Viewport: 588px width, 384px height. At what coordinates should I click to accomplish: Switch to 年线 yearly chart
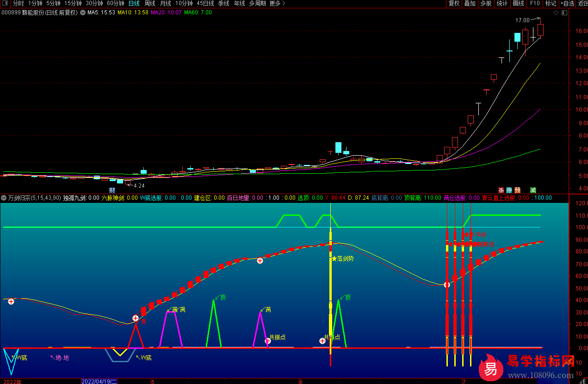pyautogui.click(x=240, y=3)
